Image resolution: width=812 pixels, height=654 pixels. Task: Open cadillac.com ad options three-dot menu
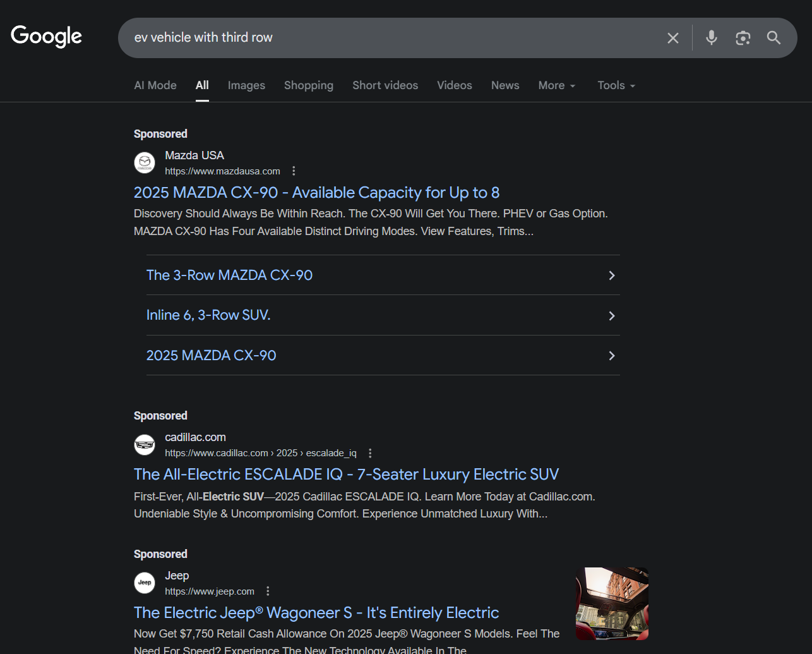click(370, 453)
